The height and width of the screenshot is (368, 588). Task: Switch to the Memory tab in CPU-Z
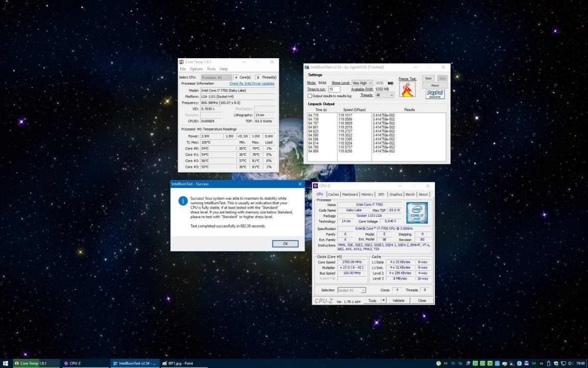(367, 195)
